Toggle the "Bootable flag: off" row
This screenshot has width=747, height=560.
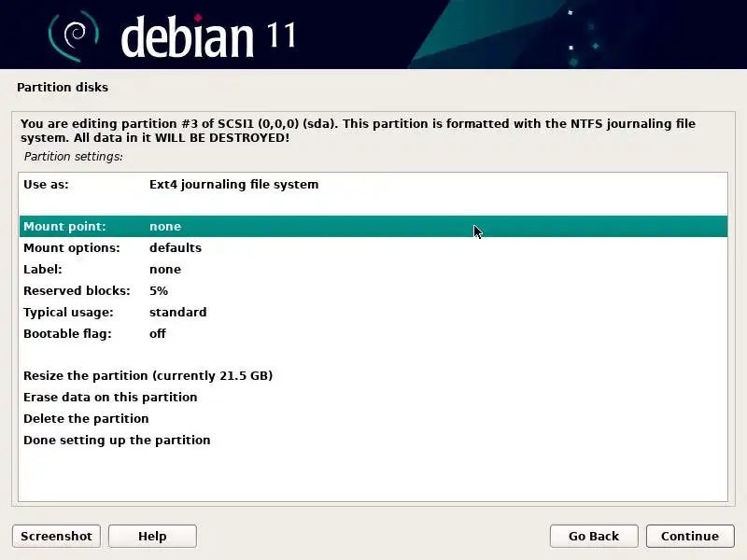tap(373, 333)
